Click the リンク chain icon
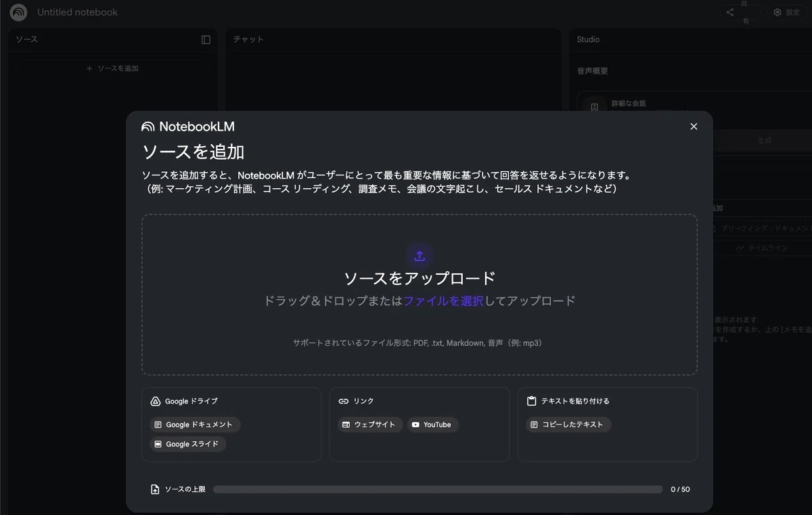Image resolution: width=812 pixels, height=515 pixels. click(343, 401)
